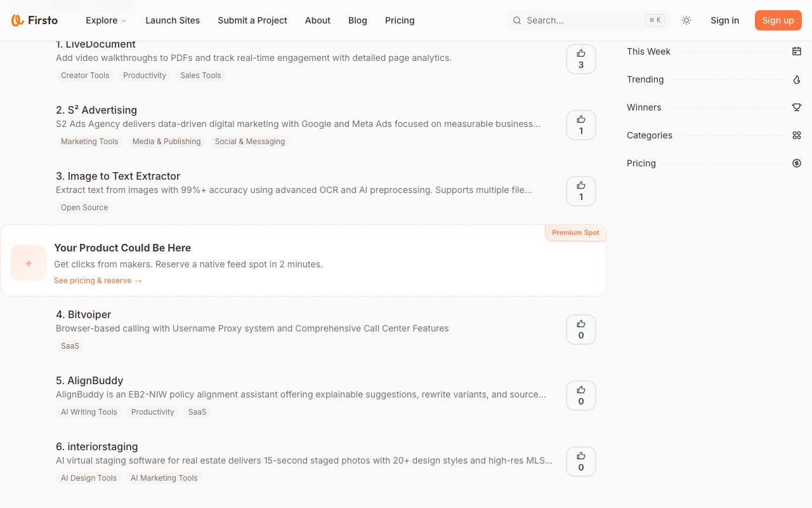Go to Submit a Project page
Viewport: 812px width, 508px height.
[252, 20]
